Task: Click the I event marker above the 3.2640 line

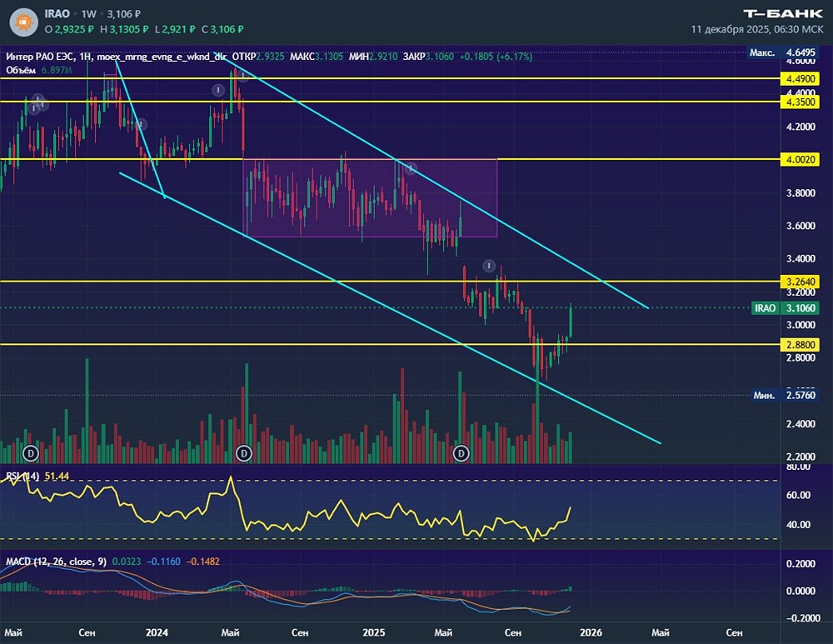Action: (x=489, y=266)
